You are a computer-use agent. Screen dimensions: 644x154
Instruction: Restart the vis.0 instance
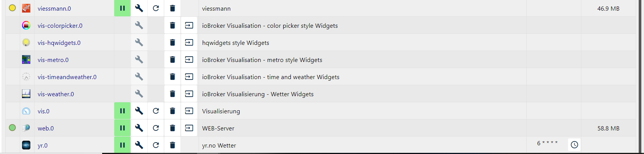(156, 111)
